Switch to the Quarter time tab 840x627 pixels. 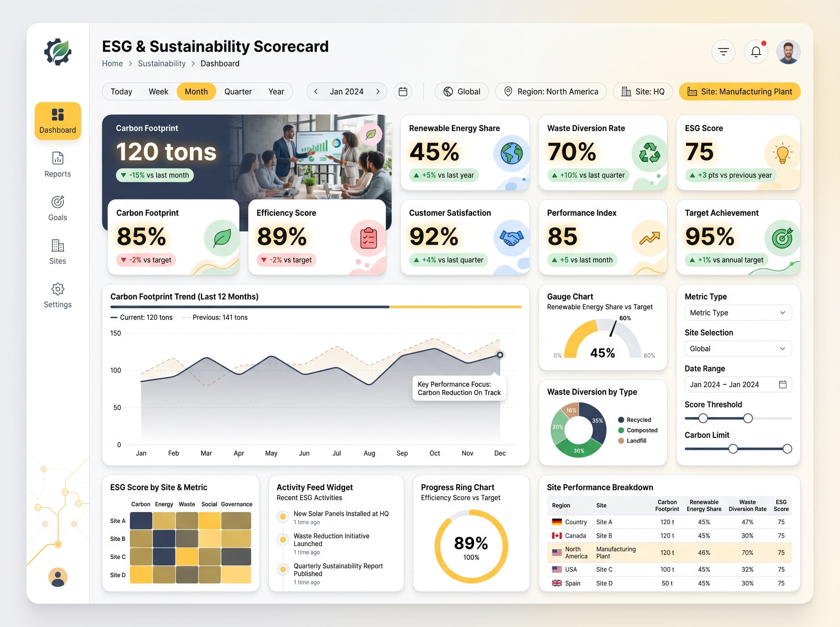pyautogui.click(x=238, y=91)
